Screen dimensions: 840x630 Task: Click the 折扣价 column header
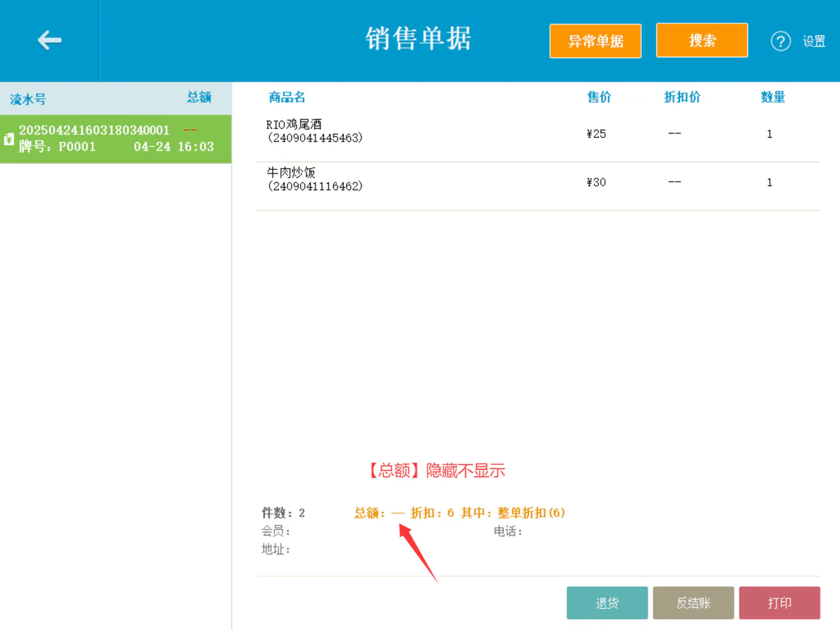[682, 97]
